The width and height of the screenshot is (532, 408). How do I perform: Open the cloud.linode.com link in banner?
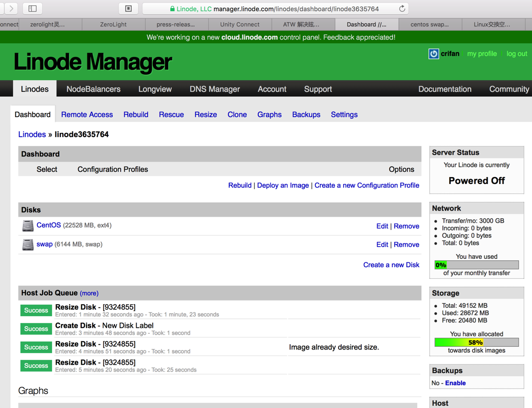click(249, 37)
